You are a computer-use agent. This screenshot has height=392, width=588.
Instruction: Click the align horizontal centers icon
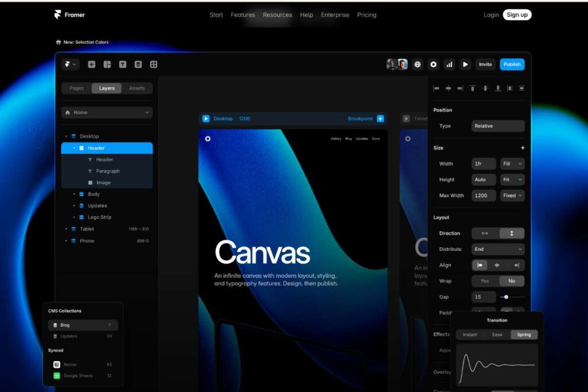(448, 88)
